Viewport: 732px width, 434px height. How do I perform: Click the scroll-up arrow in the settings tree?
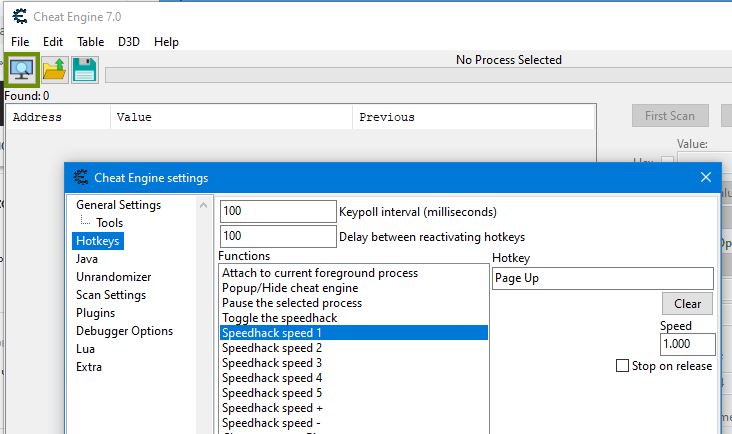click(x=203, y=205)
